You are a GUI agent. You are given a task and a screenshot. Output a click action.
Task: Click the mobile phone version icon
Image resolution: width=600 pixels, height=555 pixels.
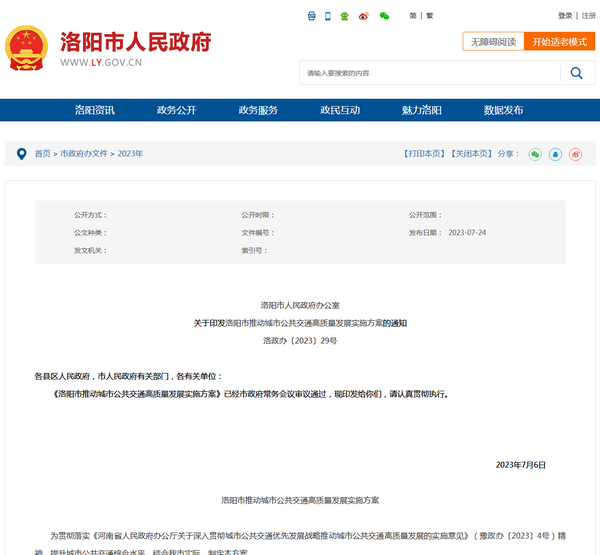pos(328,16)
